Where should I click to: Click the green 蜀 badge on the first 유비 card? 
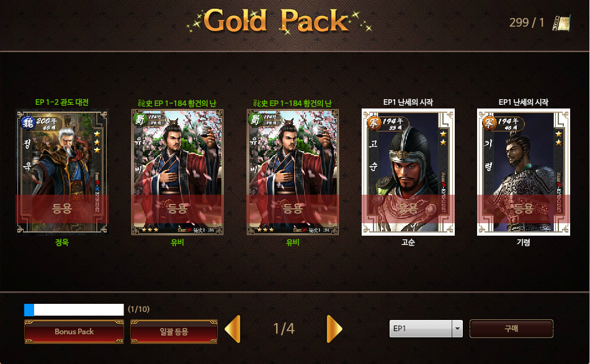pos(140,120)
